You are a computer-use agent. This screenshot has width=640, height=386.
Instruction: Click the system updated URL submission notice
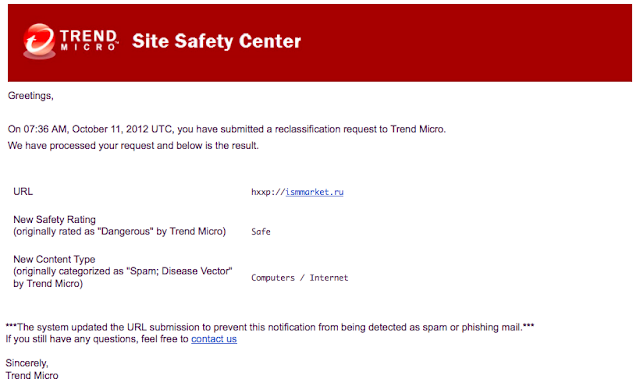(270, 327)
